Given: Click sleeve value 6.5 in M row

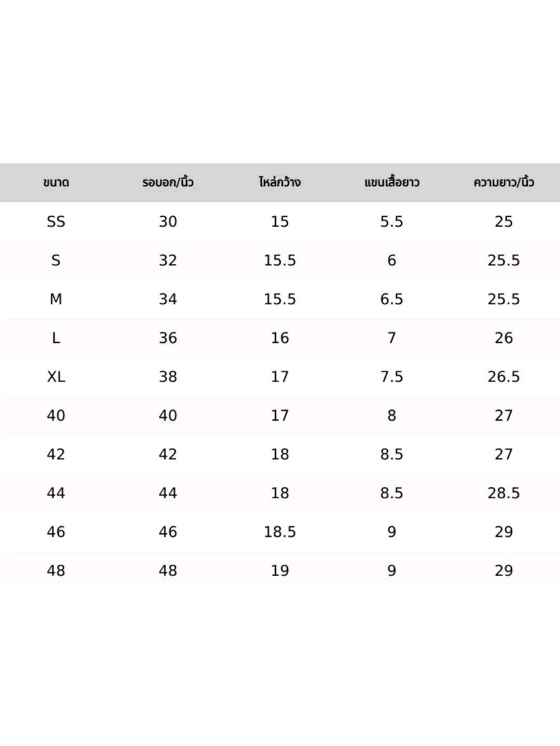Looking at the screenshot, I should coord(391,299).
